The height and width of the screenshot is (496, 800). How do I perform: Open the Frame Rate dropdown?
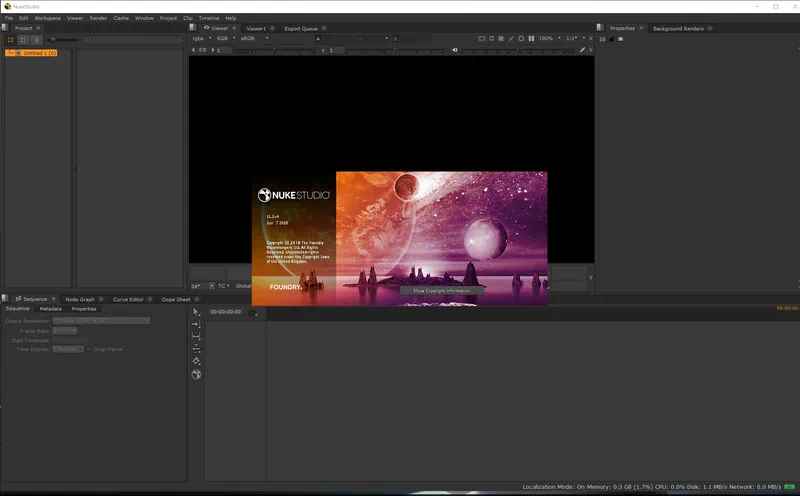[65, 331]
